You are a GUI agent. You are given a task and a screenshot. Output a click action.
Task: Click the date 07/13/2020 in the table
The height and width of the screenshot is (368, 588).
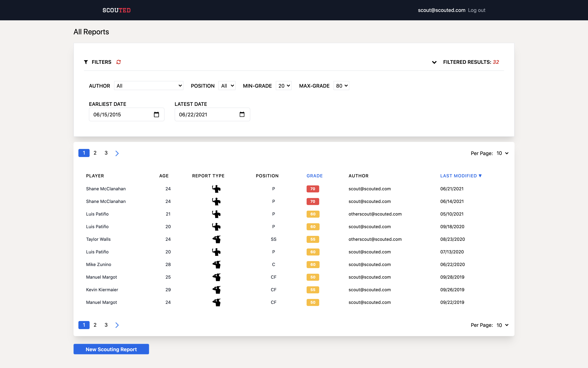(x=452, y=252)
